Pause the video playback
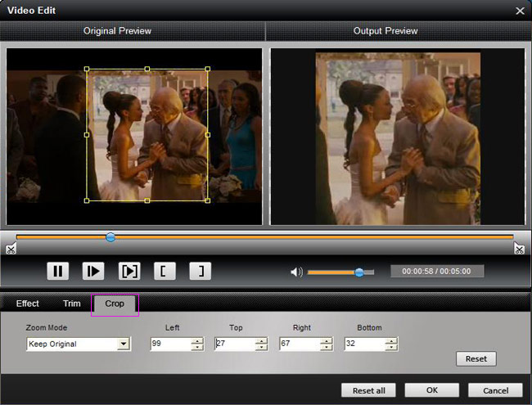Image resolution: width=532 pixels, height=405 pixels. pos(57,272)
